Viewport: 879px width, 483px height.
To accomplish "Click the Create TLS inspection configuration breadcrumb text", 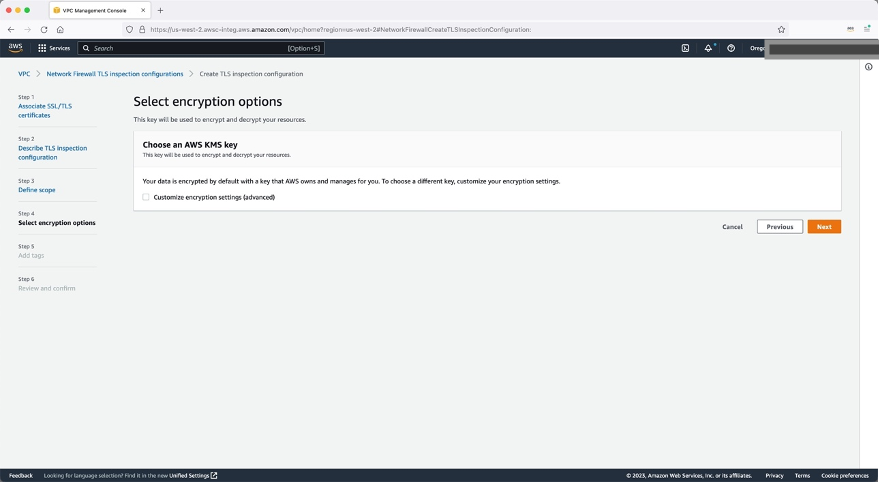I will (251, 74).
